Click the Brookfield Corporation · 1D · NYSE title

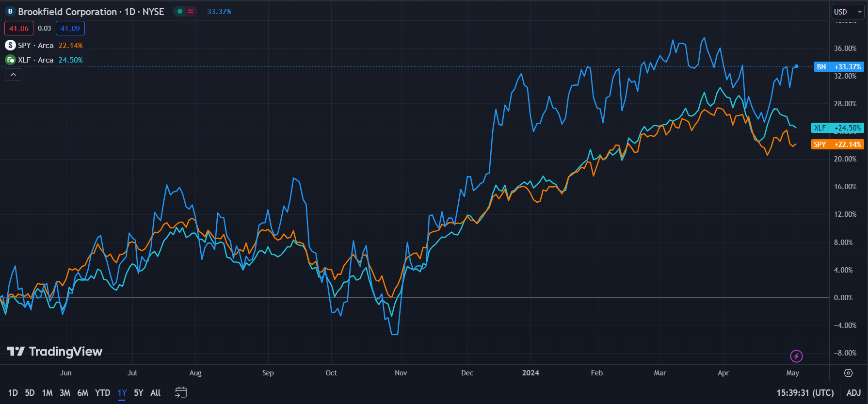[x=91, y=12]
